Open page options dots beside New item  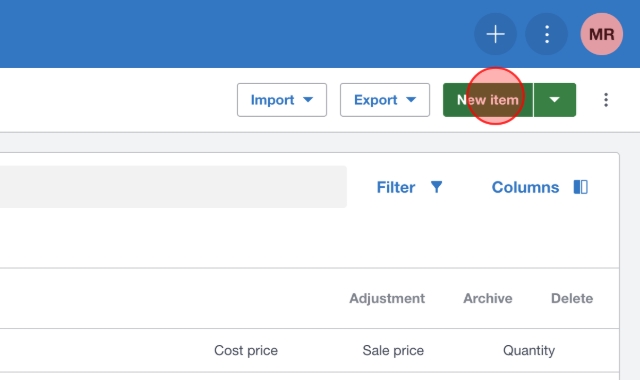point(606,100)
